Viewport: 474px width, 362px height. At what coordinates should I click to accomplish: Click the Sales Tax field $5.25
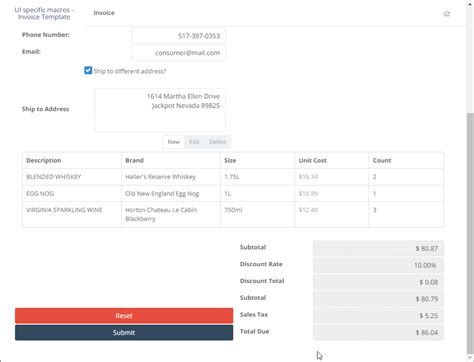[x=378, y=316]
